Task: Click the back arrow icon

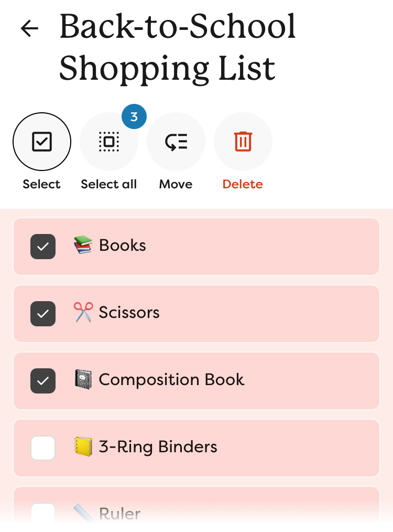Action: (x=29, y=28)
